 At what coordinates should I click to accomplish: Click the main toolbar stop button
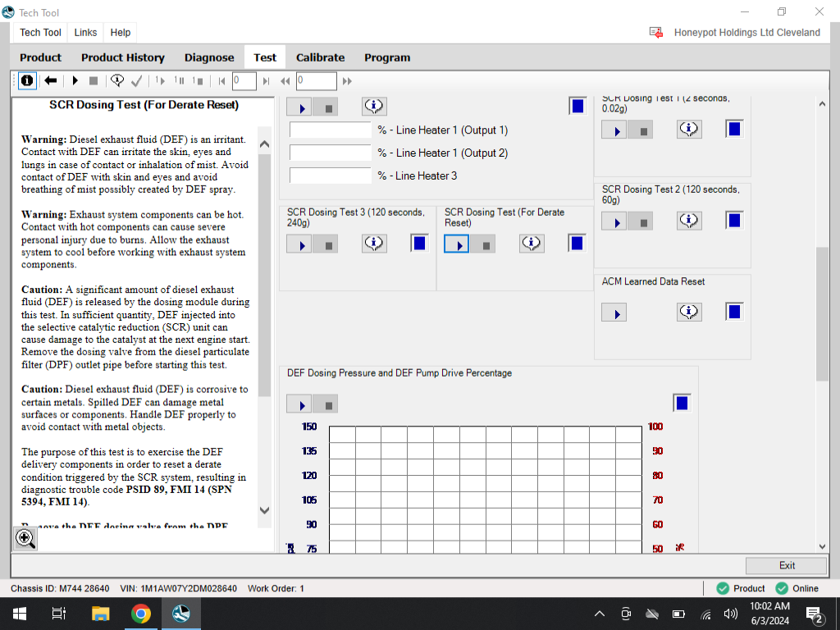click(94, 81)
